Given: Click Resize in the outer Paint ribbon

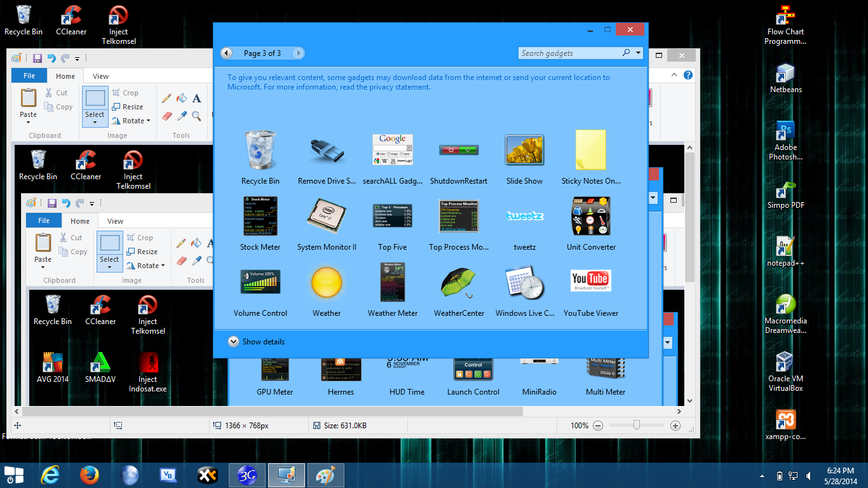Looking at the screenshot, I should coord(128,107).
